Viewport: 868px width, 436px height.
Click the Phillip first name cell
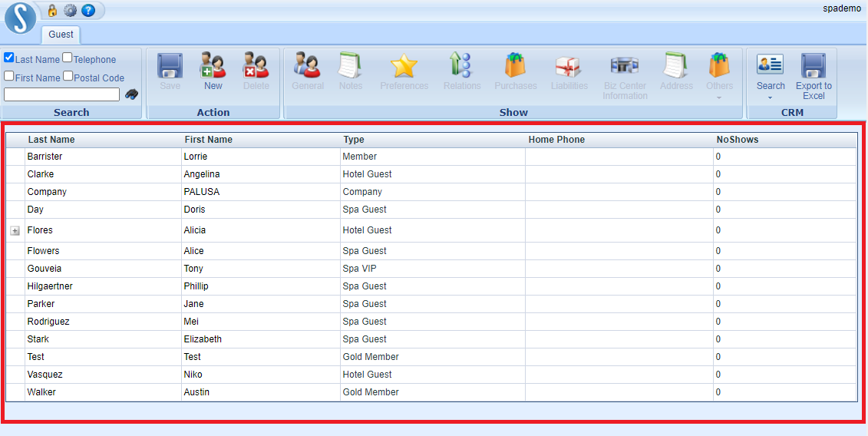click(x=261, y=286)
